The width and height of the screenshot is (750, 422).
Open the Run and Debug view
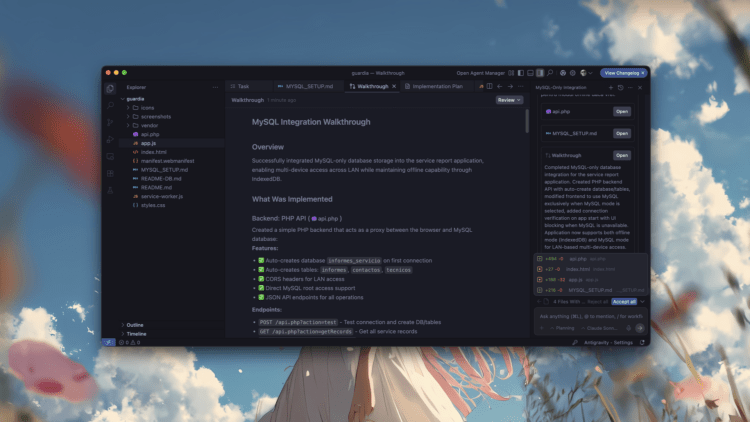pyautogui.click(x=110, y=139)
